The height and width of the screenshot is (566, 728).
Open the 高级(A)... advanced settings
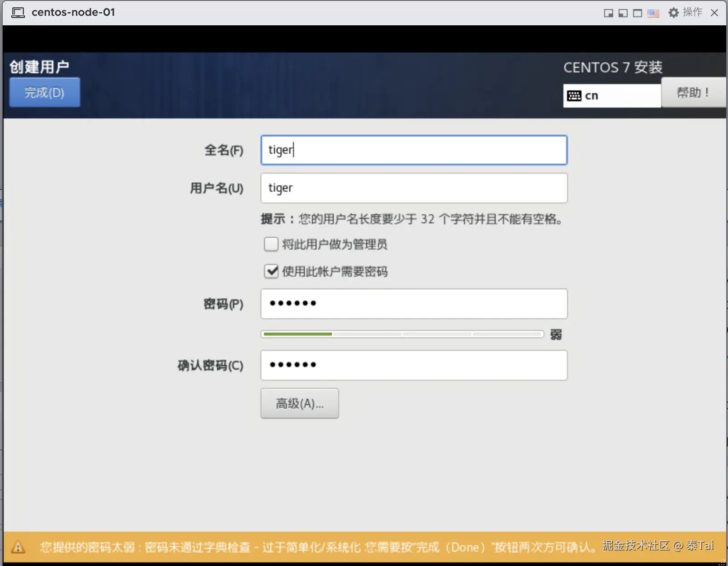[x=299, y=403]
